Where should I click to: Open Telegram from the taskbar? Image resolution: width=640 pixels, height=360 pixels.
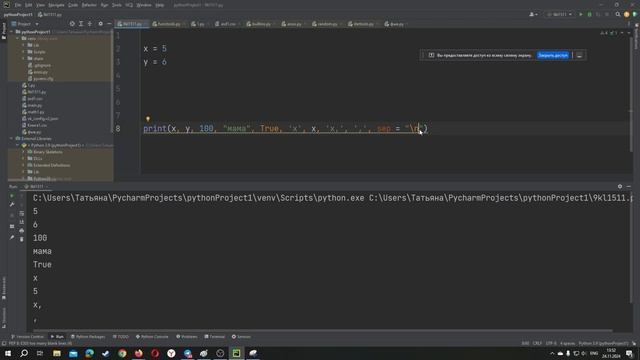[187, 353]
